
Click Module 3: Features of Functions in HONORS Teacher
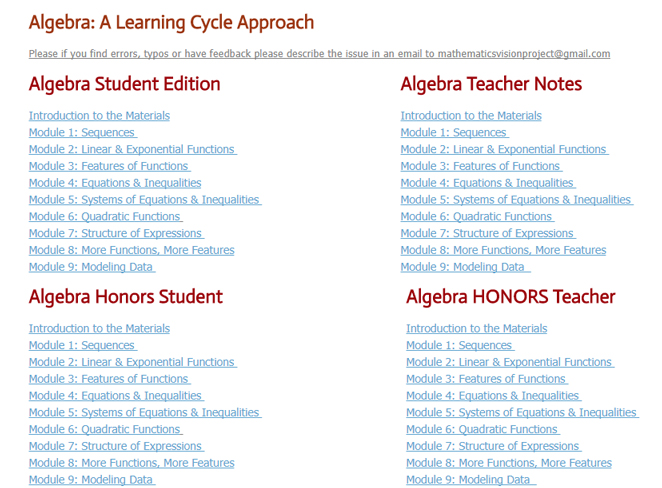[x=486, y=379]
